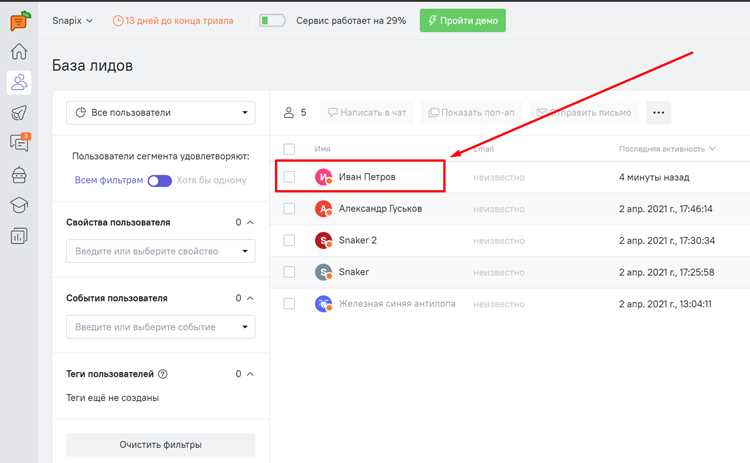Click the '2 апр. 2021 г., 17:30:34' cell
The width and height of the screenshot is (750, 463).
point(667,241)
